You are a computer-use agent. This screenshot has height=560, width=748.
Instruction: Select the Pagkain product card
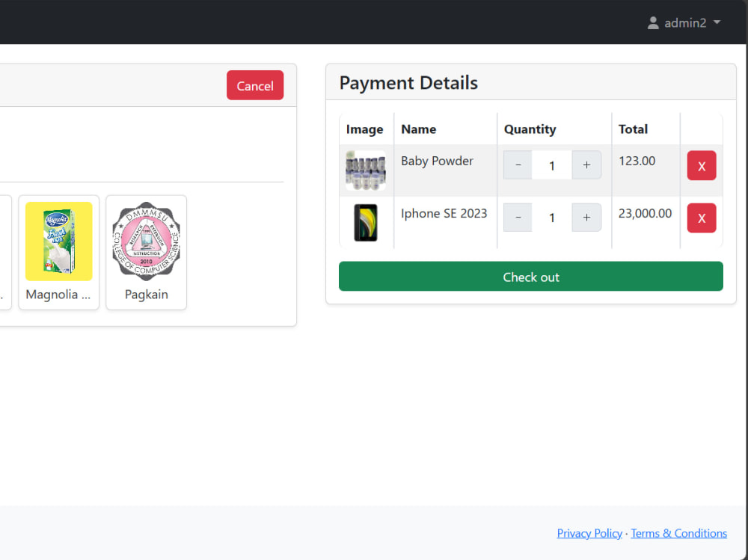146,252
